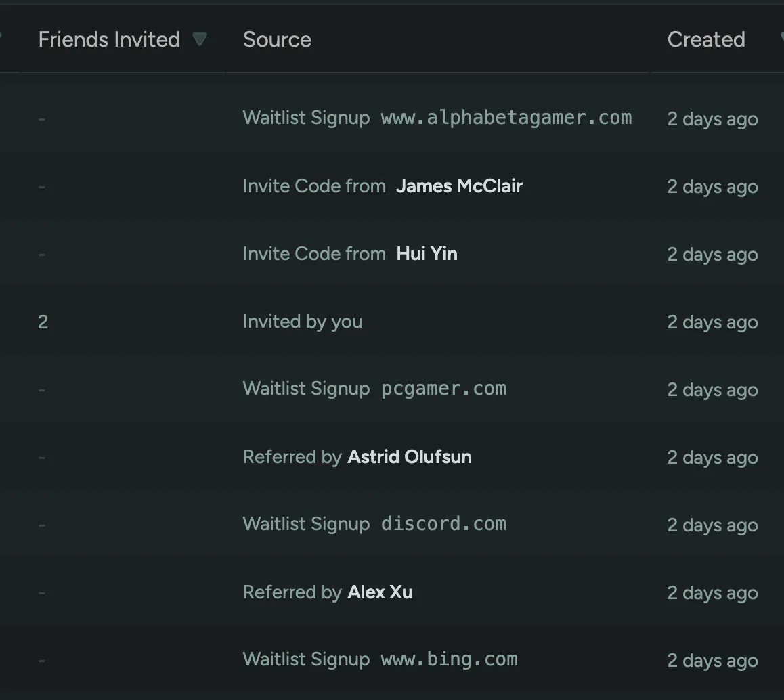784x700 pixels.
Task: Click the Friends Invited column title
Action: click(109, 39)
